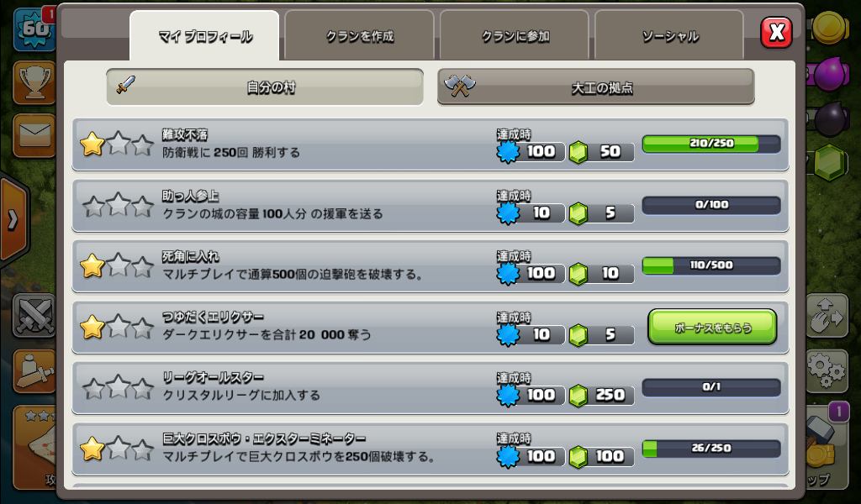
Task: Tap the crossed swords attack log icon
Action: [x=34, y=315]
